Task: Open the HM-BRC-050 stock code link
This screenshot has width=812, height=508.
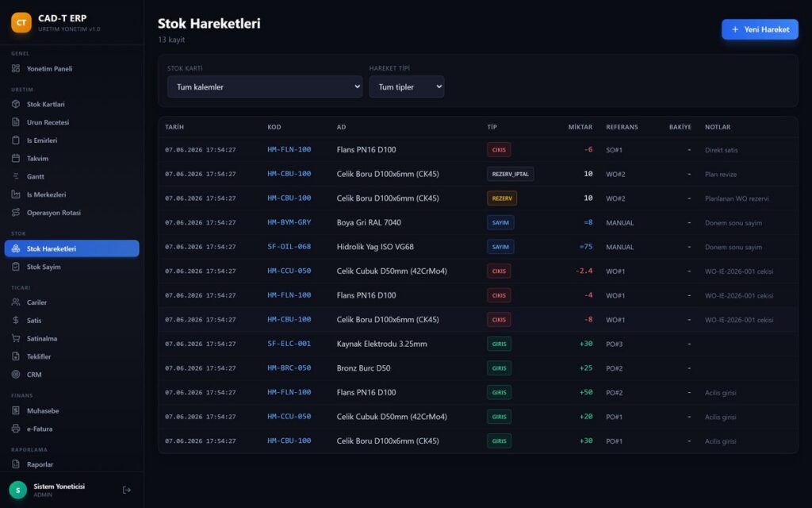Action: click(x=289, y=368)
